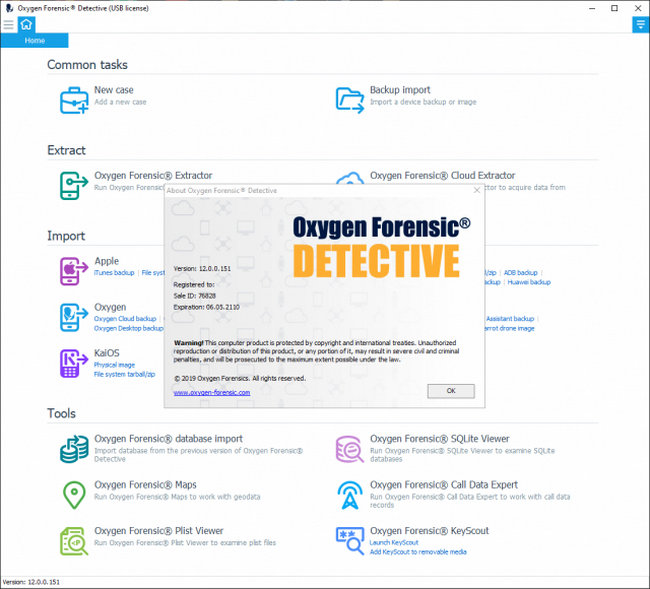Click Add KeyScout to removable media

418,552
